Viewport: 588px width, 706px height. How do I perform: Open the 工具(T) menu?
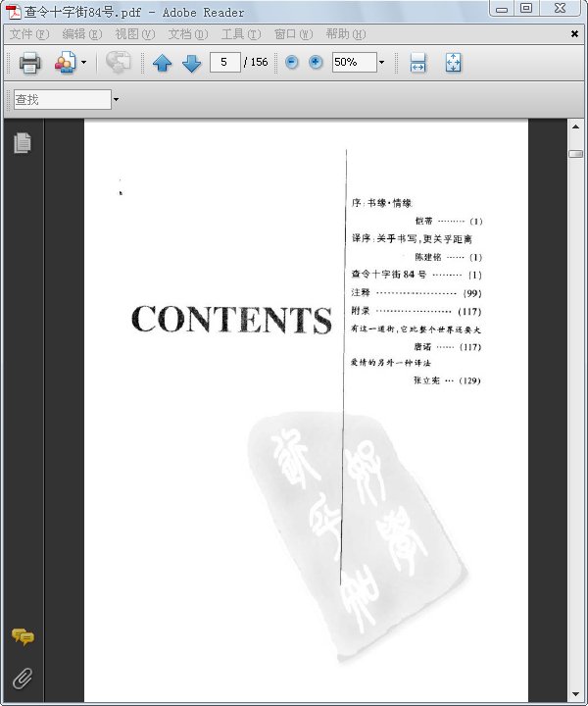241,34
